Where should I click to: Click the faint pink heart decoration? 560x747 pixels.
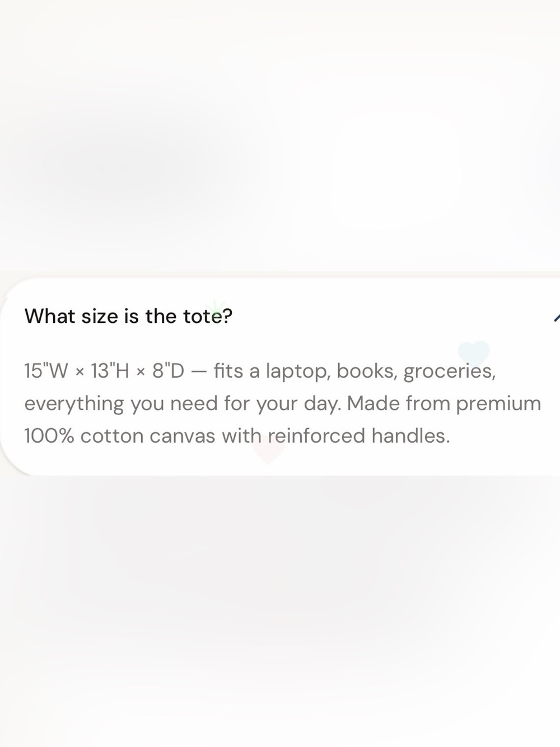click(268, 450)
